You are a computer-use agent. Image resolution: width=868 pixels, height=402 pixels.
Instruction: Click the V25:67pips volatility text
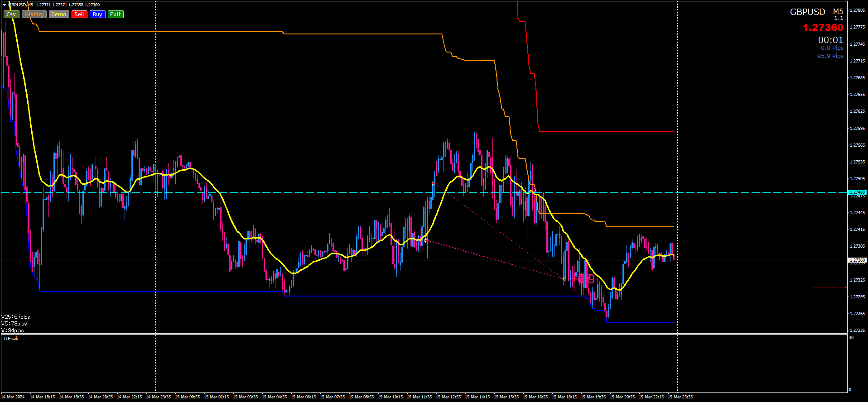[x=16, y=317]
